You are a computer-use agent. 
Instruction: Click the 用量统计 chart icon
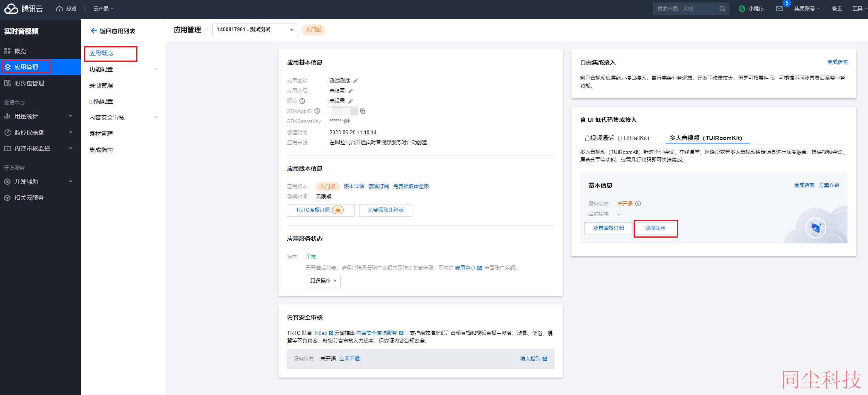(x=7, y=116)
